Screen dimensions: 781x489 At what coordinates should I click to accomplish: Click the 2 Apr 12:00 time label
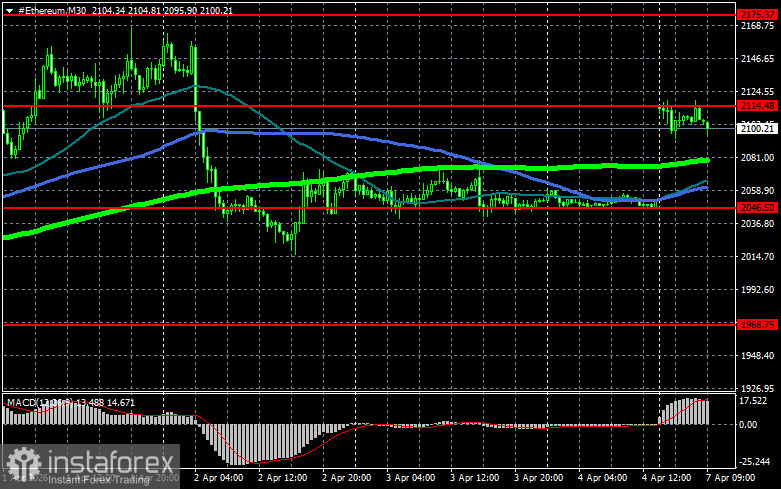[x=282, y=478]
